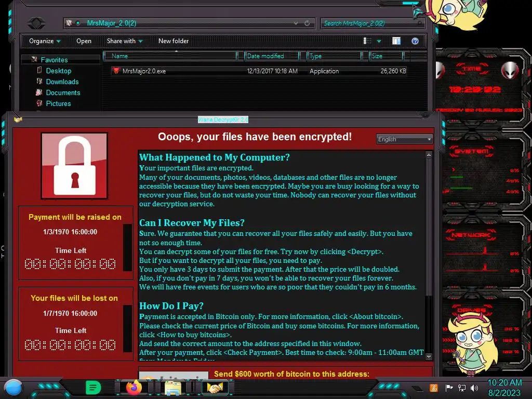Viewport: 532px width, 399px height.
Task: Sort by the Name column header
Action: [x=170, y=56]
